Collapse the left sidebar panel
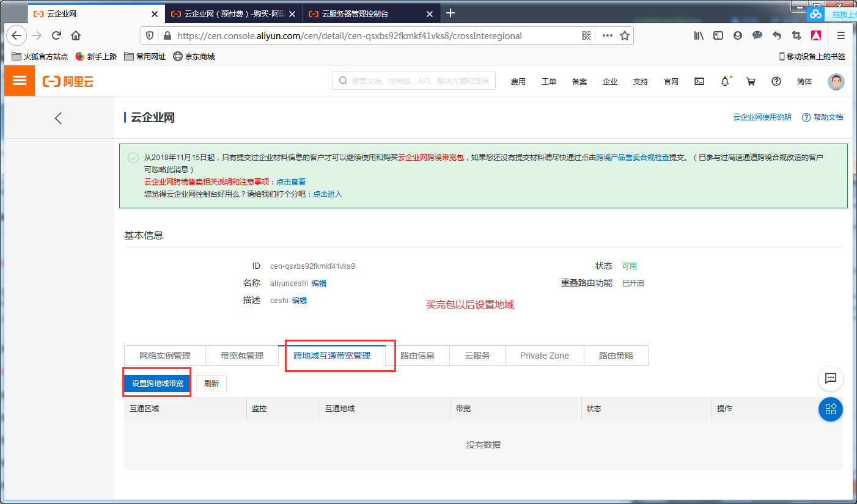857x504 pixels. tap(58, 118)
